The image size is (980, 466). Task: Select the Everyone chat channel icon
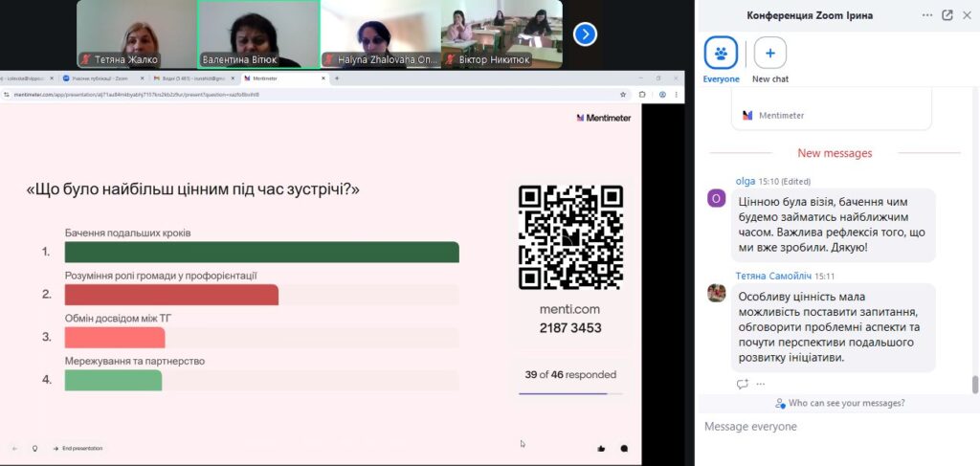click(x=721, y=52)
